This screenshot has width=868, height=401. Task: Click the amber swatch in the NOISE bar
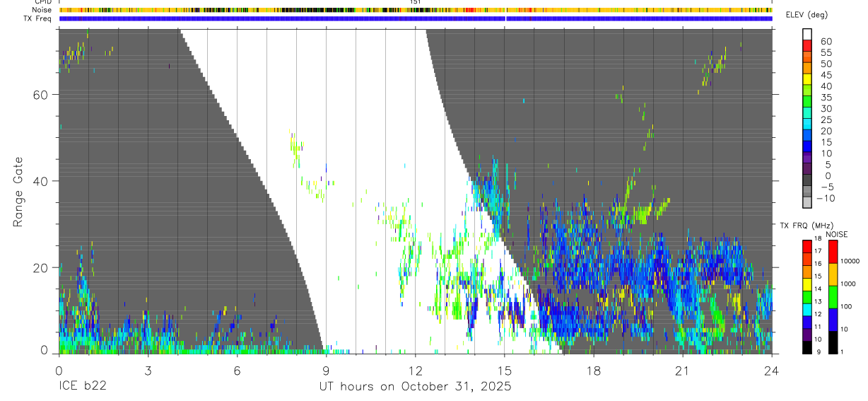(x=833, y=274)
